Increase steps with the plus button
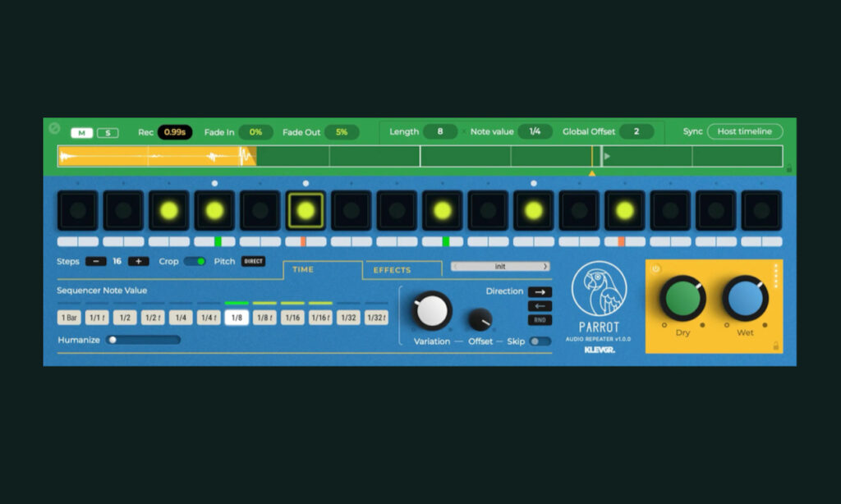Screen dimensions: 841x504 point(138,262)
